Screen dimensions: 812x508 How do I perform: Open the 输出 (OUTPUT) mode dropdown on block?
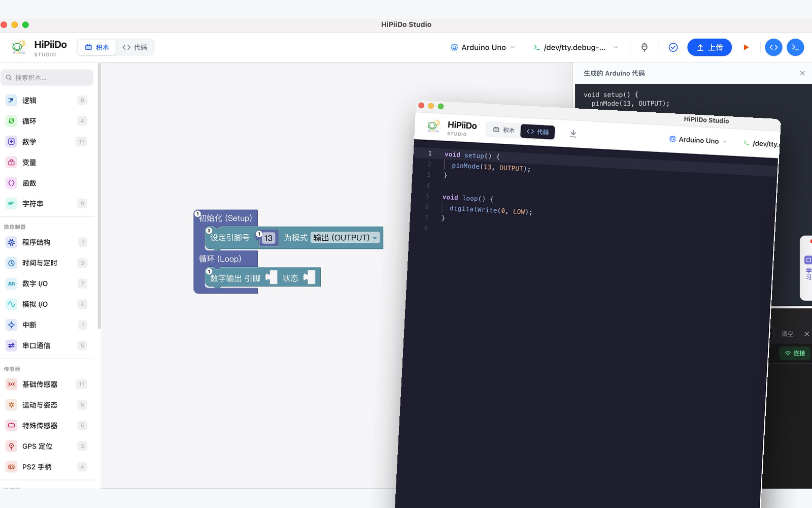coord(345,238)
